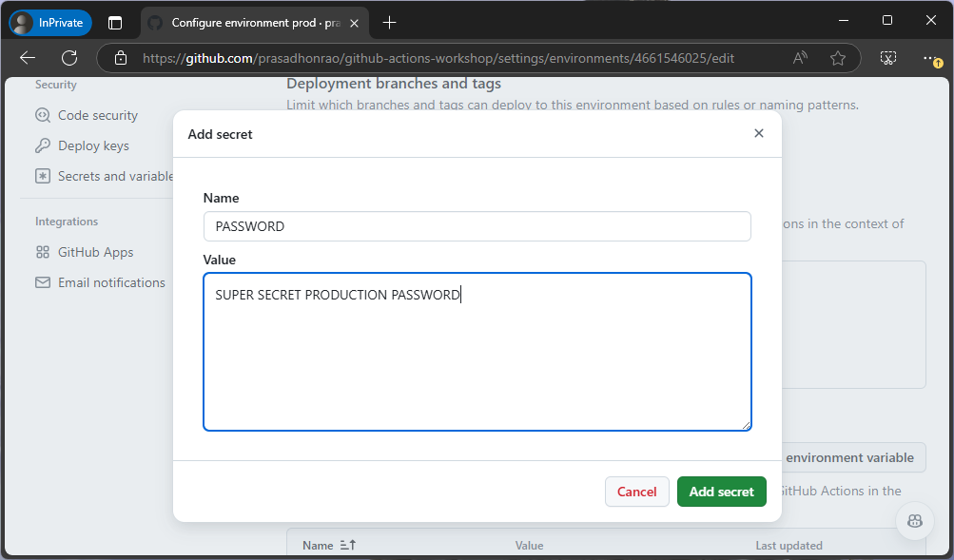954x560 pixels.
Task: Add page to favorites with the star icon
Action: pos(838,57)
